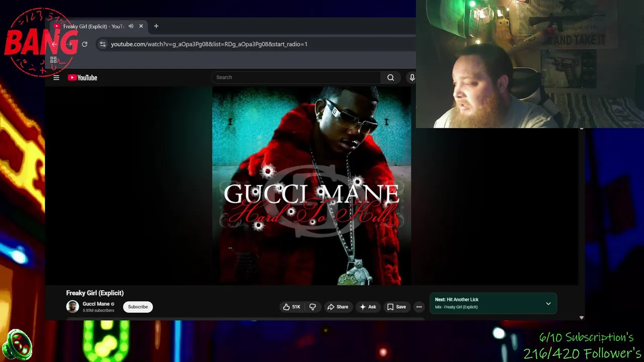Open the apps grid icon below the toolbar
Screen dimensions: 644x362
[53, 60]
